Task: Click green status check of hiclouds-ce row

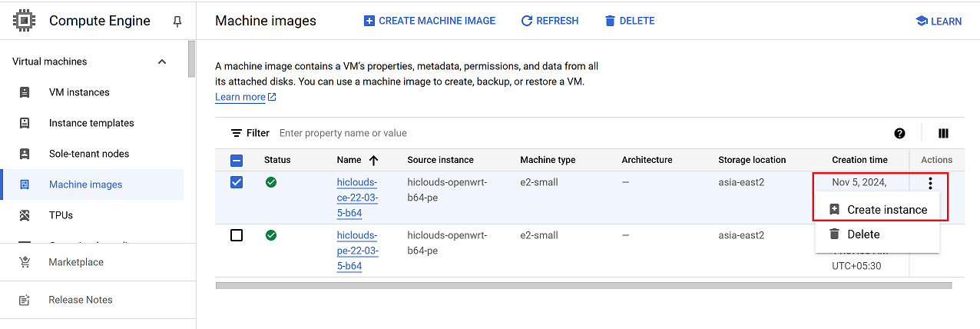Action: point(271,182)
